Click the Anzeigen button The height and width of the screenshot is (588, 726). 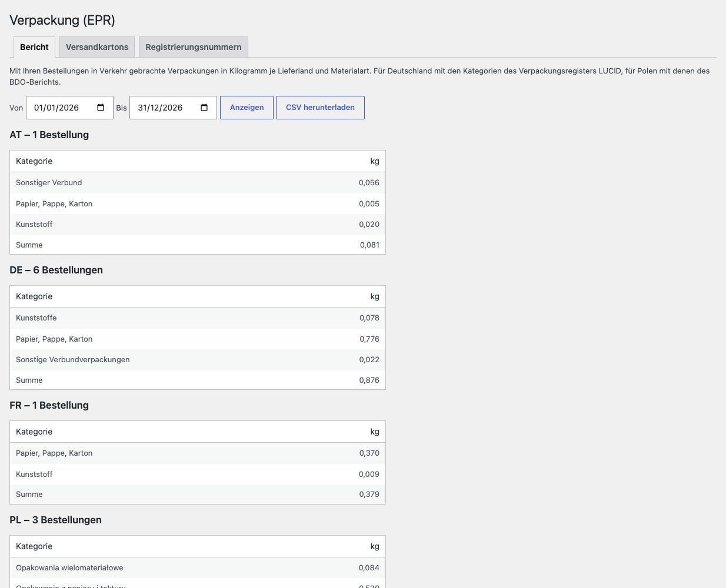click(x=247, y=108)
